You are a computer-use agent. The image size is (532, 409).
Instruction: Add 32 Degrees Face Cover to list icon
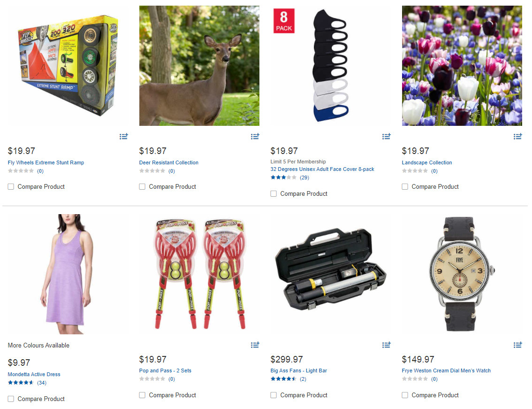click(x=386, y=136)
